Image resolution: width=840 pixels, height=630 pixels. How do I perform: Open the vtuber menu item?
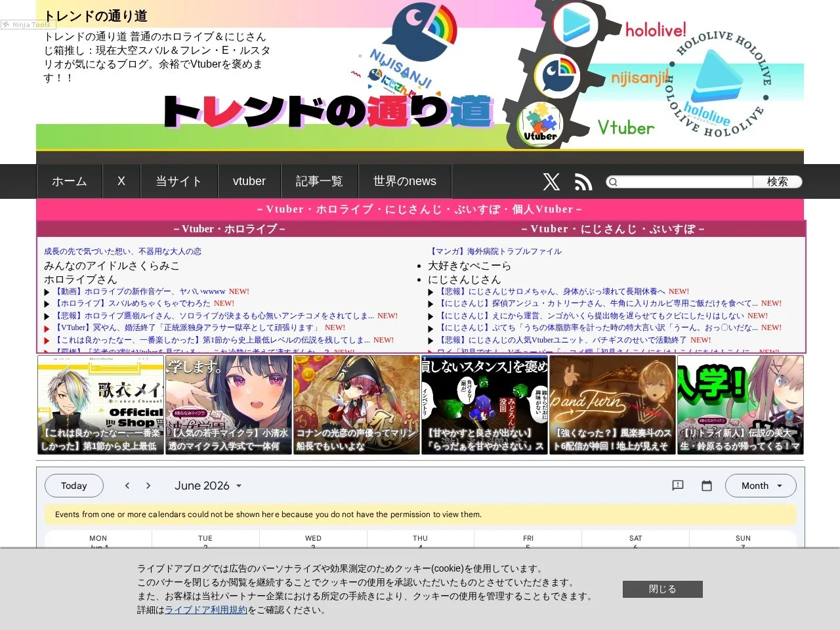[249, 181]
